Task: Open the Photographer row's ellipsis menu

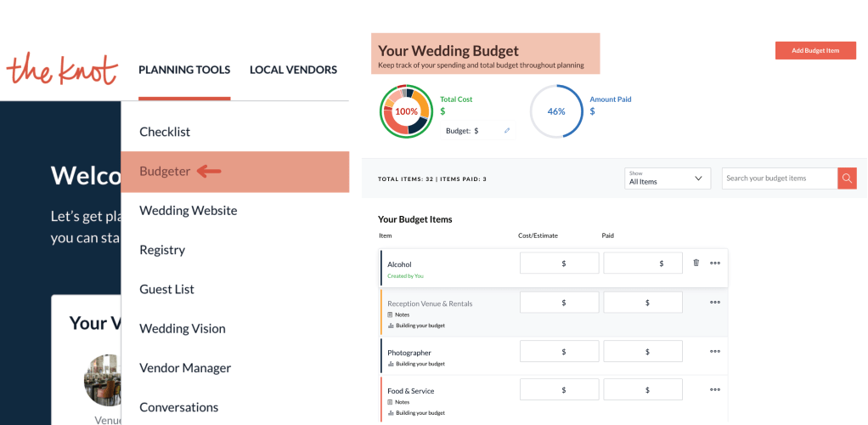Action: 715,351
